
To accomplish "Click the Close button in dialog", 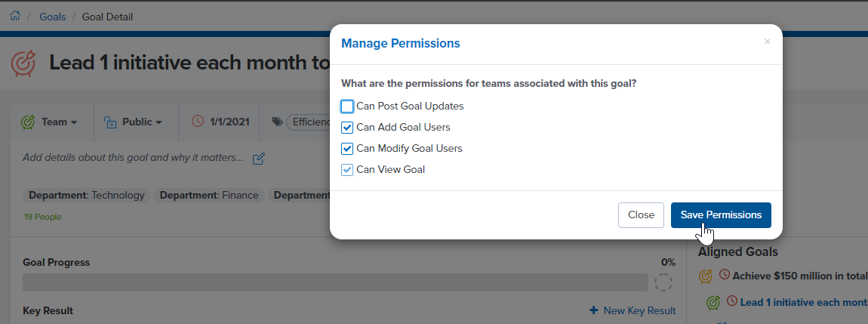I will pyautogui.click(x=641, y=215).
